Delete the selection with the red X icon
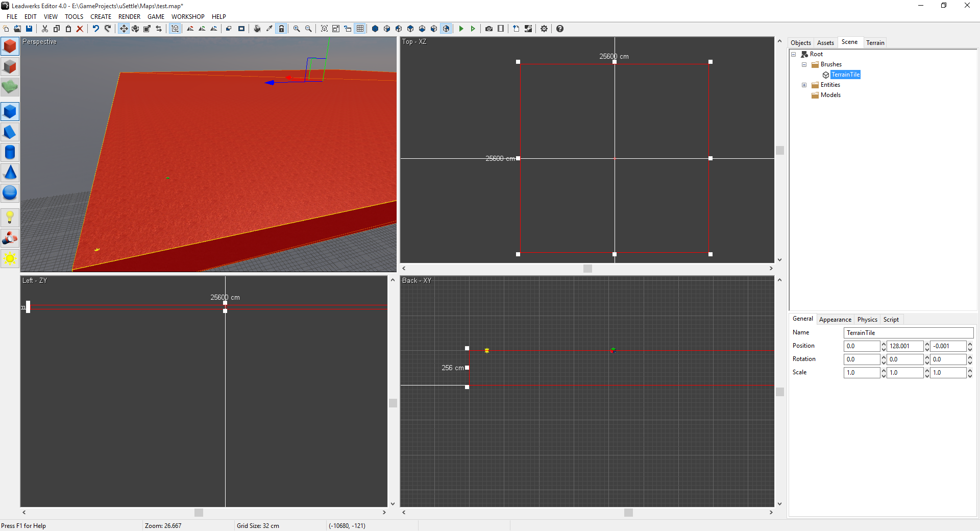The height and width of the screenshot is (531, 980). click(80, 29)
